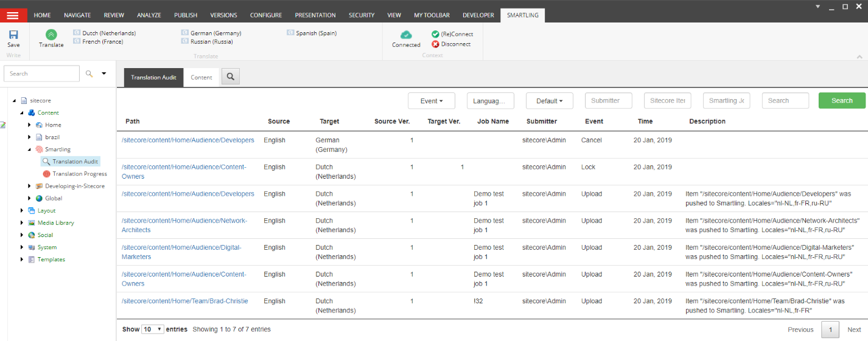Select Translation Audit in the tree
Viewport: 868px width, 341px height.
tap(71, 162)
